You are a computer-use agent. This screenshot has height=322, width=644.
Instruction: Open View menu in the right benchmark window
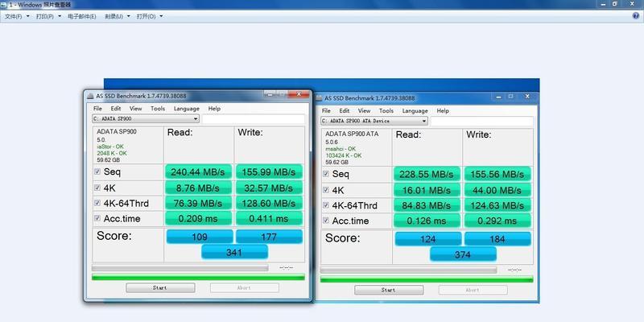[365, 111]
